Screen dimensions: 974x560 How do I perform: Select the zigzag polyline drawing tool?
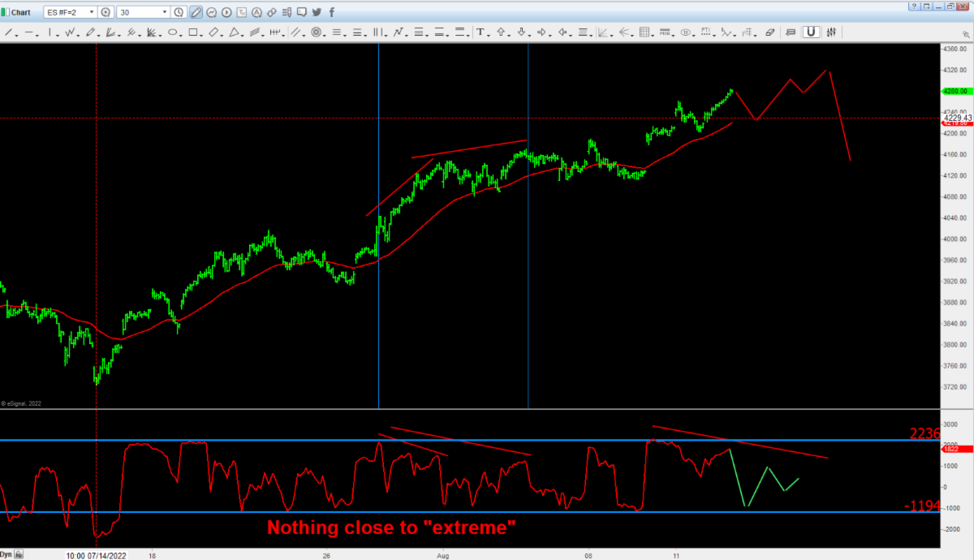coord(70,32)
